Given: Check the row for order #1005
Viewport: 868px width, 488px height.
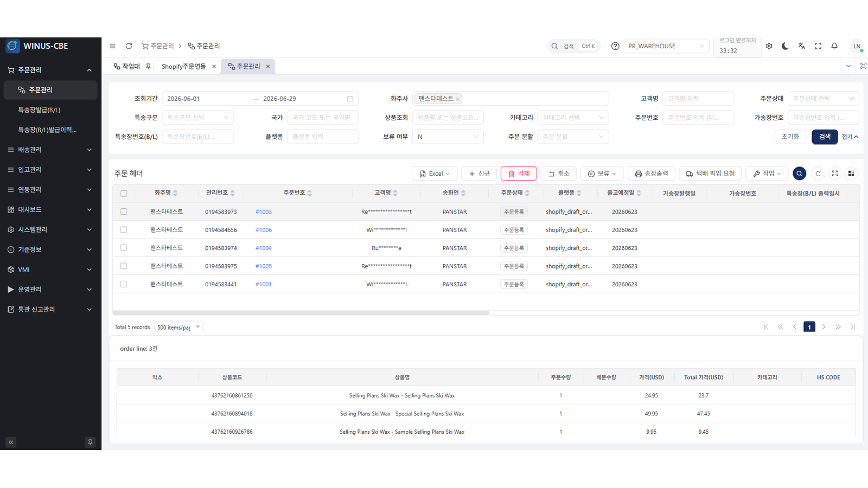Looking at the screenshot, I should [x=124, y=266].
